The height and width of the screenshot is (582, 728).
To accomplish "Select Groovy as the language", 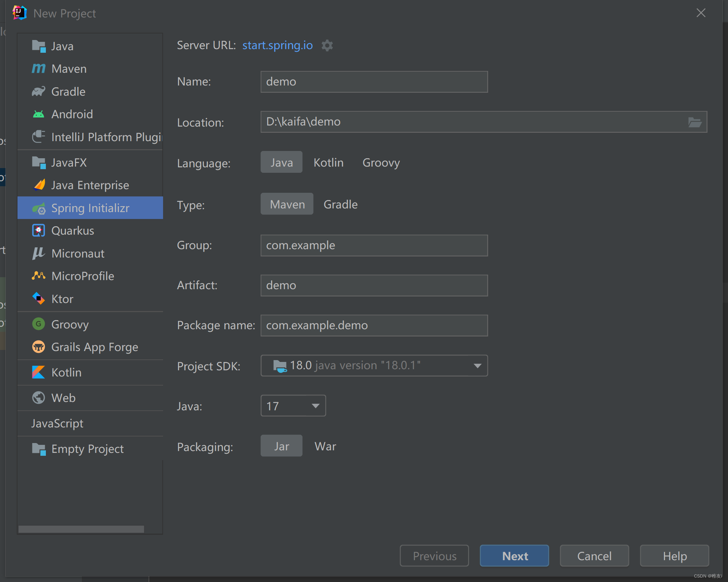I will tap(381, 163).
